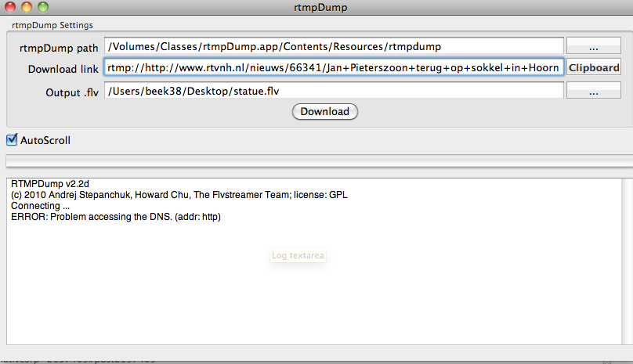Disable the AutoScroll checkbox

(x=12, y=140)
